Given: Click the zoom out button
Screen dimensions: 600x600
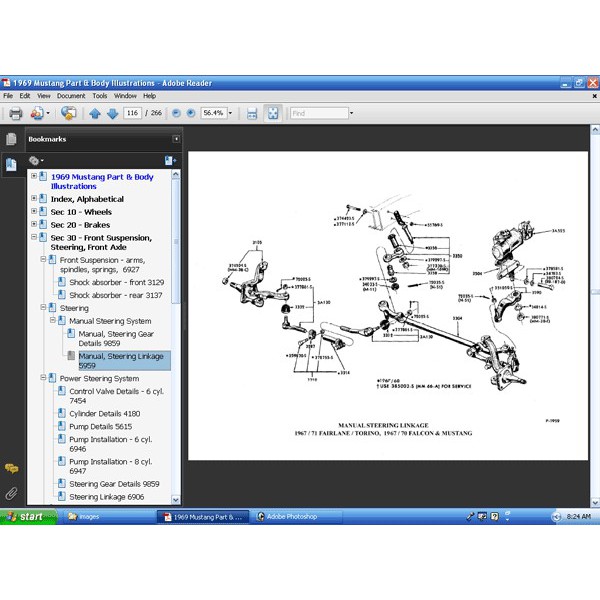Looking at the screenshot, I should (176, 113).
